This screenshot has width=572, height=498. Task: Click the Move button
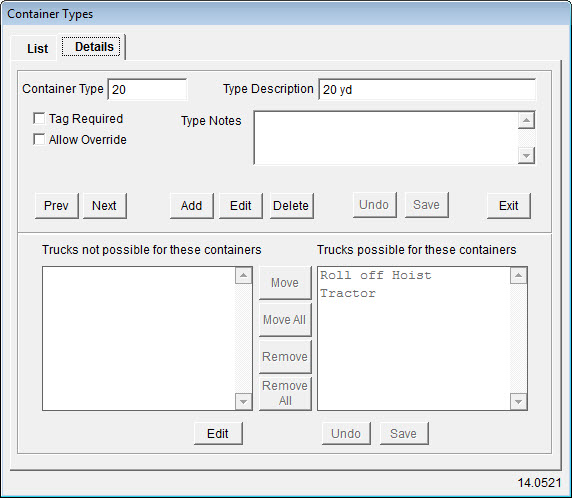click(x=285, y=283)
